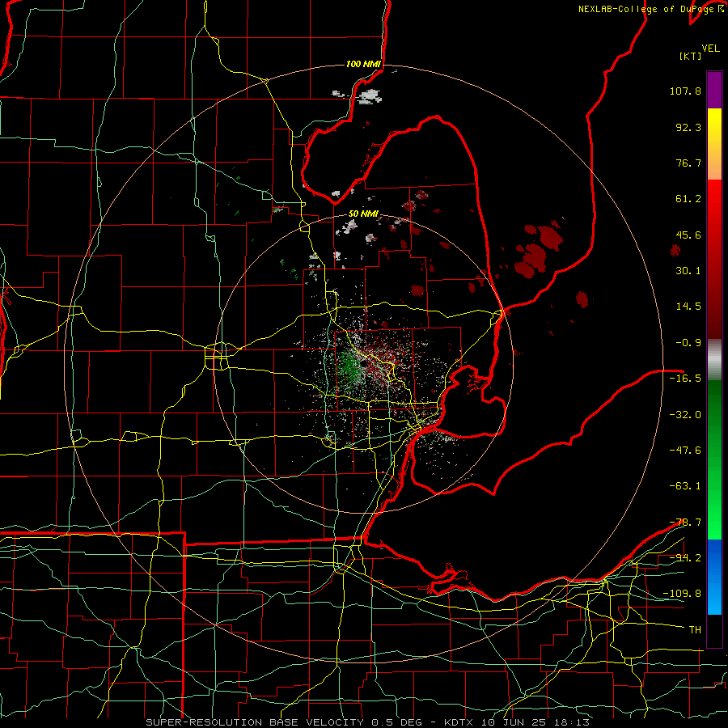Pick the purple segment of the color bar
The image size is (728, 728).
pyautogui.click(x=714, y=90)
